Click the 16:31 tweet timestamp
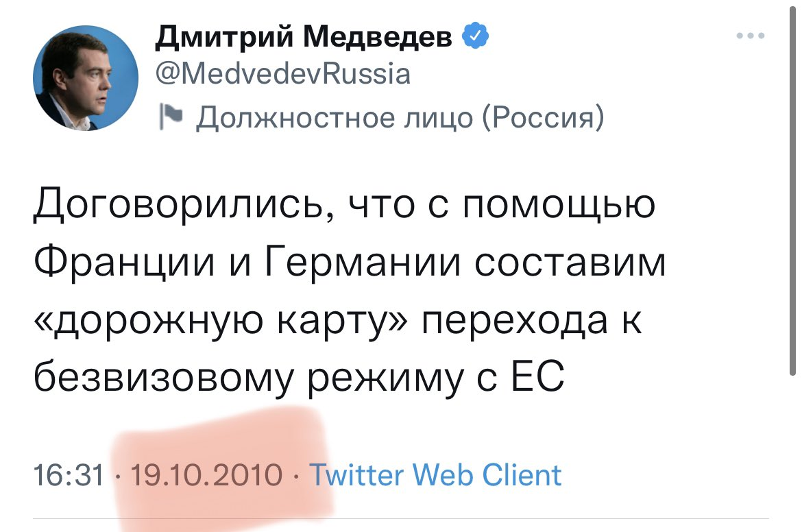The height and width of the screenshot is (532, 802). click(69, 474)
